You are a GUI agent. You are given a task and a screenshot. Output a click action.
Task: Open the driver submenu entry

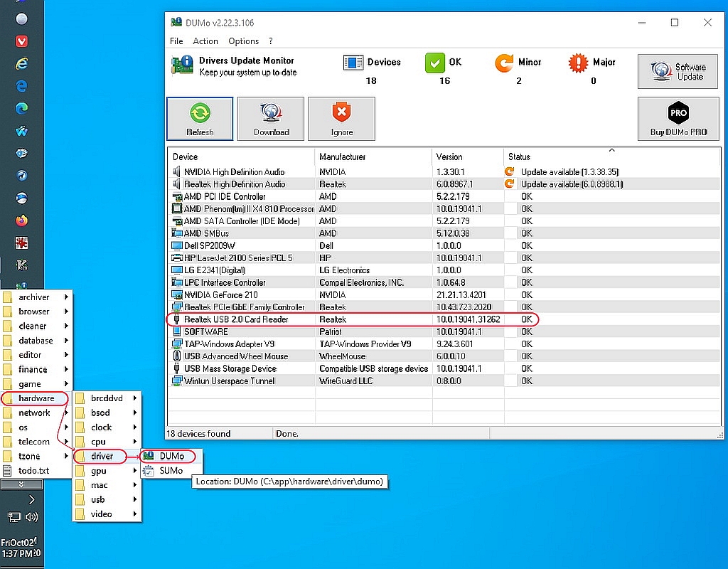[x=107, y=456]
